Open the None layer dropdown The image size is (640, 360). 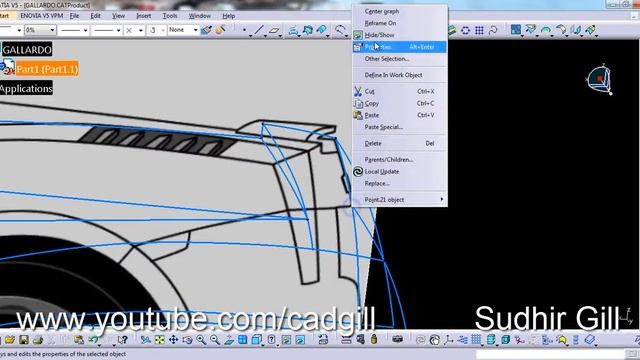coord(195,30)
